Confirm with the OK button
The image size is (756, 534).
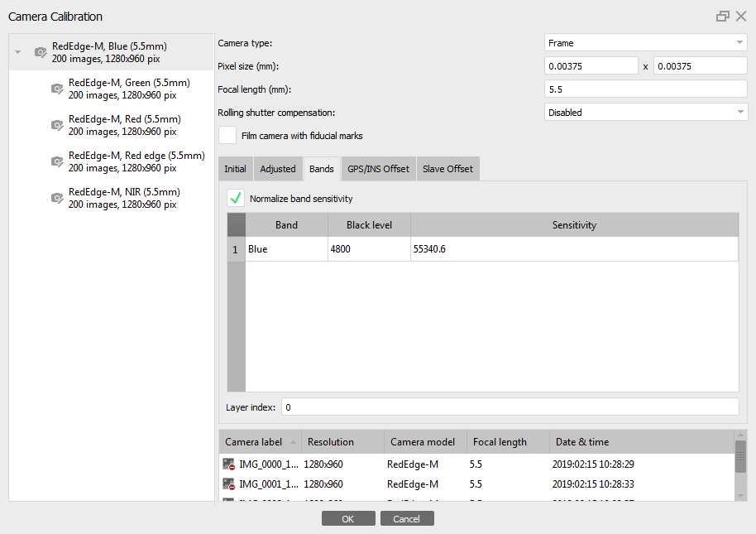point(348,518)
